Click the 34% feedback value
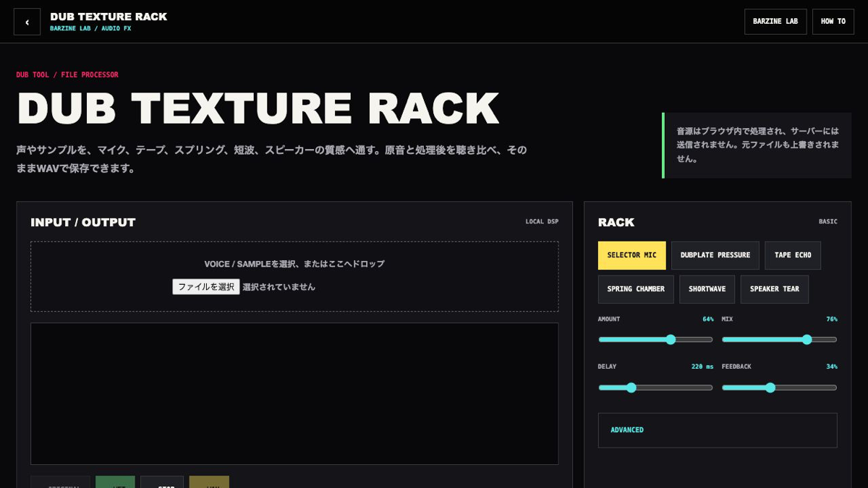This screenshot has width=868, height=488. [832, 367]
